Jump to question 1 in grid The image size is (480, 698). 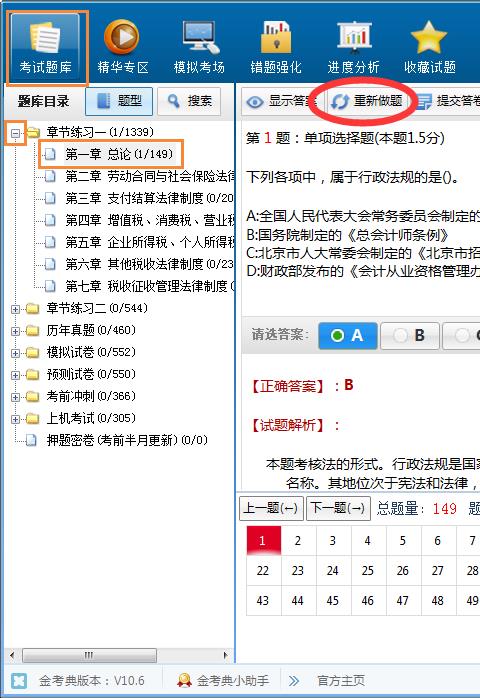[264, 540]
